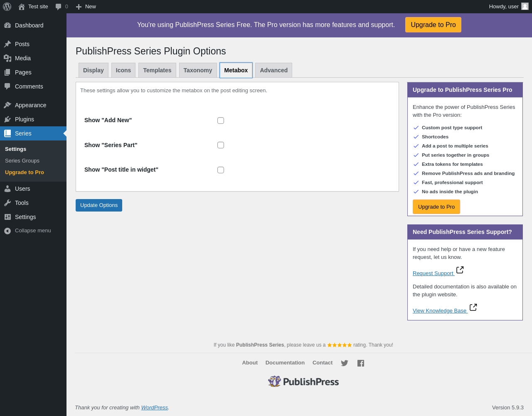The width and height of the screenshot is (532, 416).
Task: Open the Request Support link
Action: click(x=433, y=273)
